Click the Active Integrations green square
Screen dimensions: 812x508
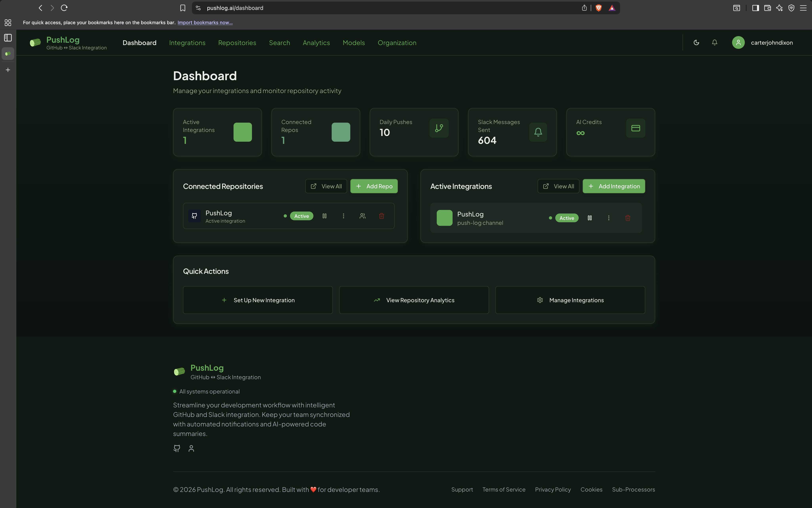243,132
